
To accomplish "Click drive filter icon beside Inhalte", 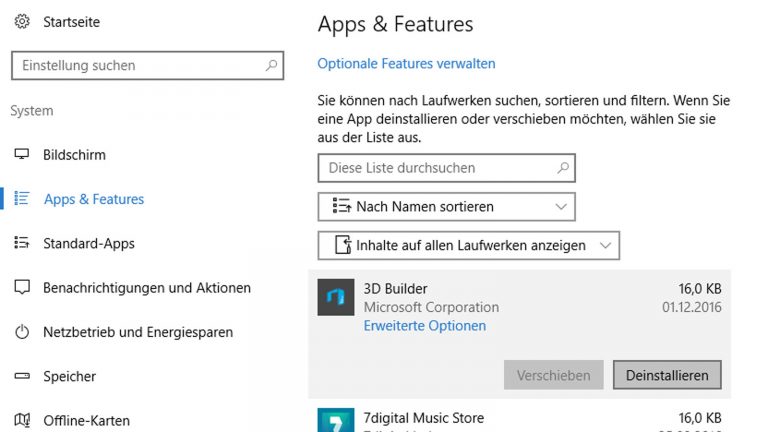I will 343,245.
